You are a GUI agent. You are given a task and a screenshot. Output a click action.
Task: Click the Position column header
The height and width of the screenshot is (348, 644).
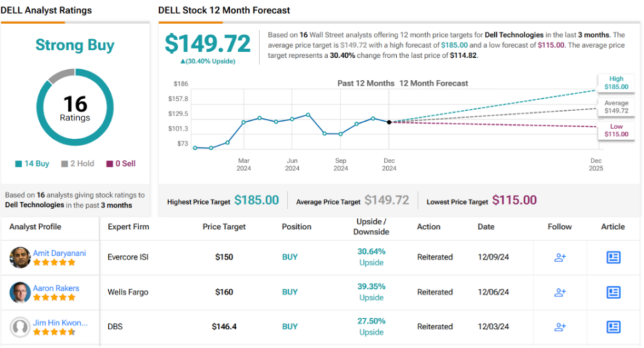pyautogui.click(x=297, y=227)
